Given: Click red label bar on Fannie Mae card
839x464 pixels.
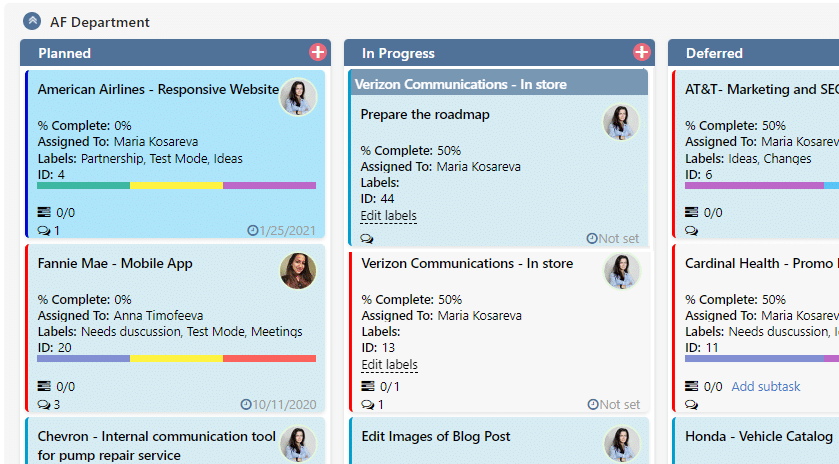Looking at the screenshot, I should point(269,359).
